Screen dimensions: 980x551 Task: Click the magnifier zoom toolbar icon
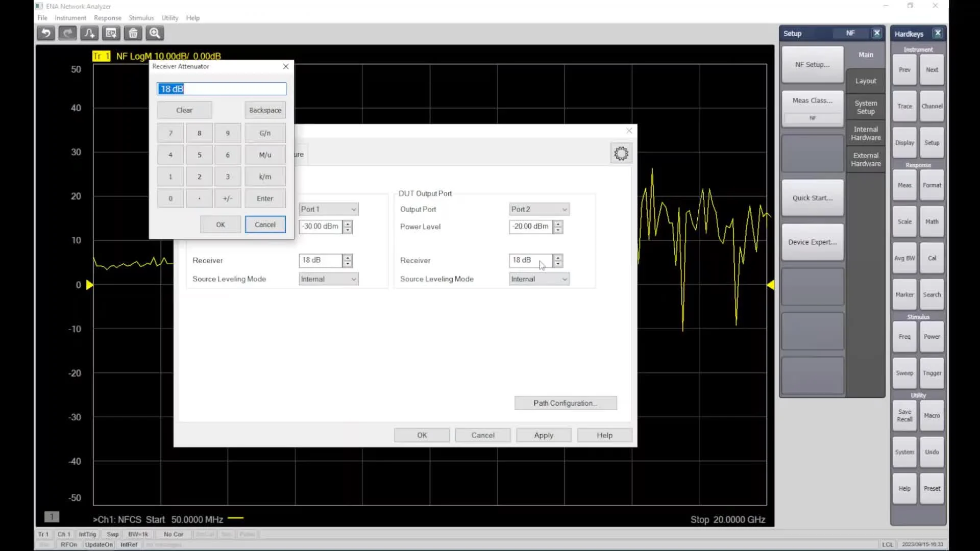(155, 34)
